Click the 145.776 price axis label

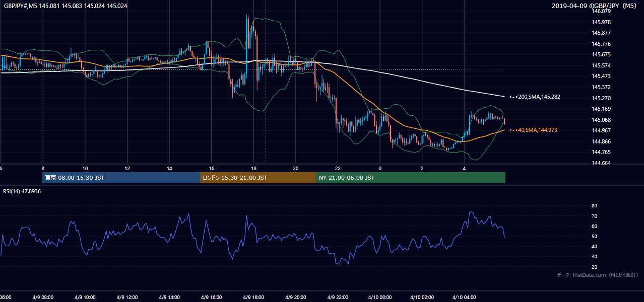click(x=602, y=44)
